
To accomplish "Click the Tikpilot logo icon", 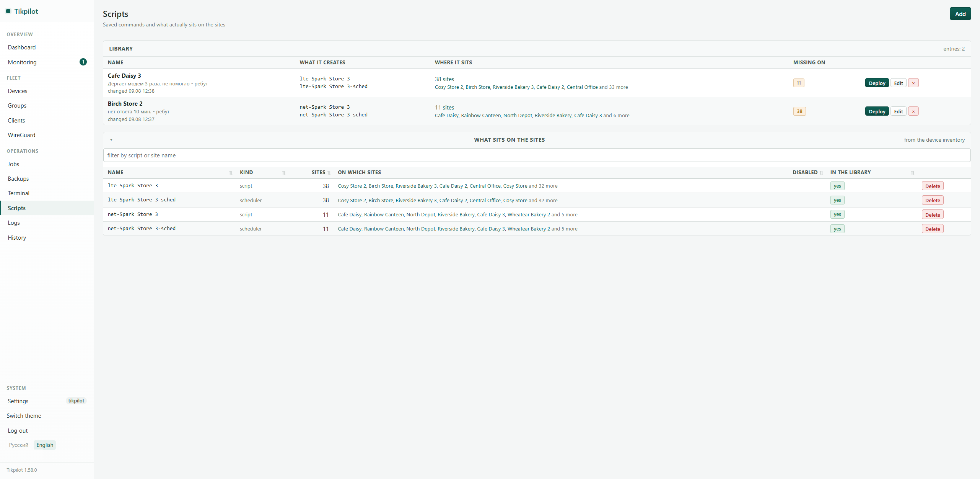I will coord(8,11).
